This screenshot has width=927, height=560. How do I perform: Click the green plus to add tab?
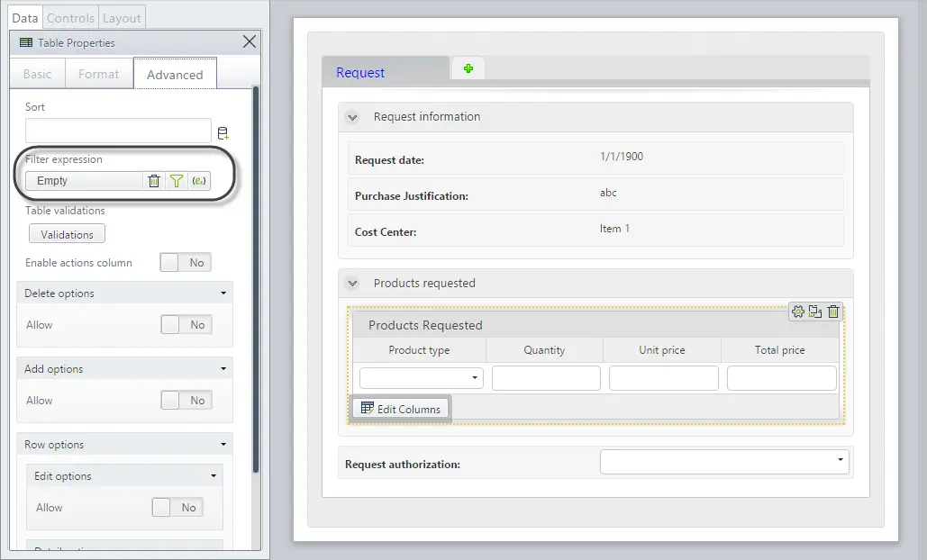click(468, 69)
